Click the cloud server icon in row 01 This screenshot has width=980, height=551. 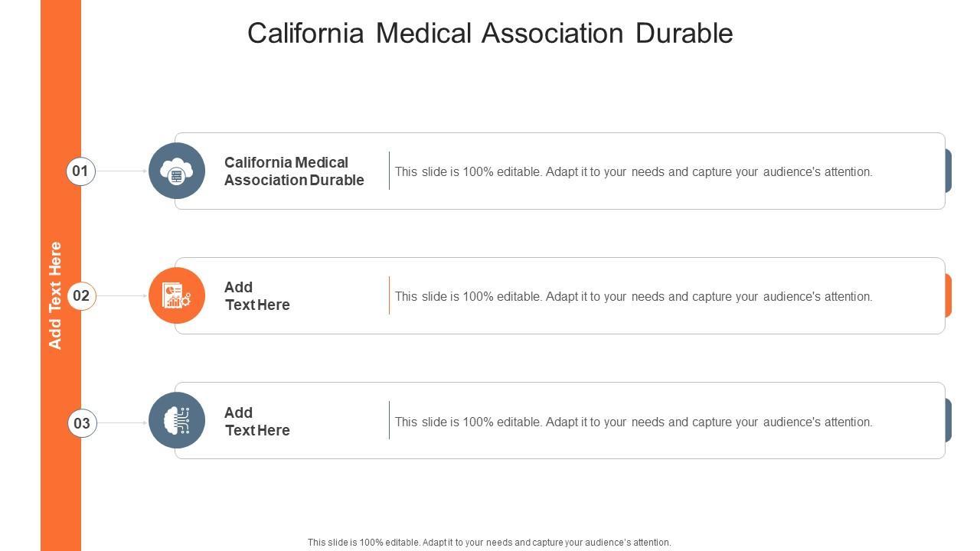(x=177, y=171)
